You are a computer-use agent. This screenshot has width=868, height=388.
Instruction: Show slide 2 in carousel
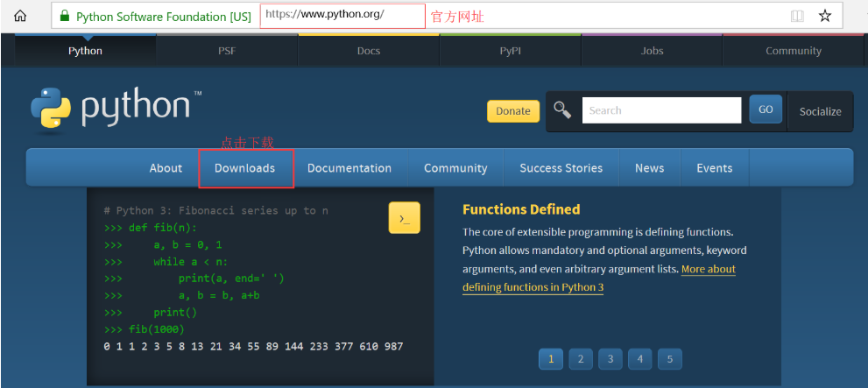click(x=581, y=359)
